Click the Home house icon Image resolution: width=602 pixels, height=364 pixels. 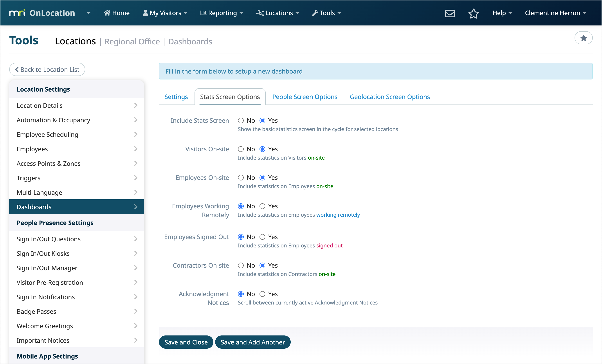[107, 13]
